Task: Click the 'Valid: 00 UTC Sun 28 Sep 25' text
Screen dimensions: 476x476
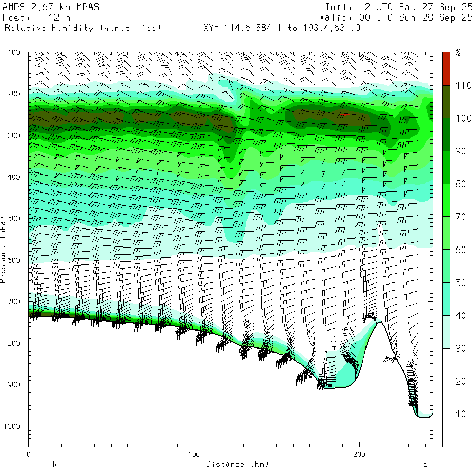Action: pos(396,17)
